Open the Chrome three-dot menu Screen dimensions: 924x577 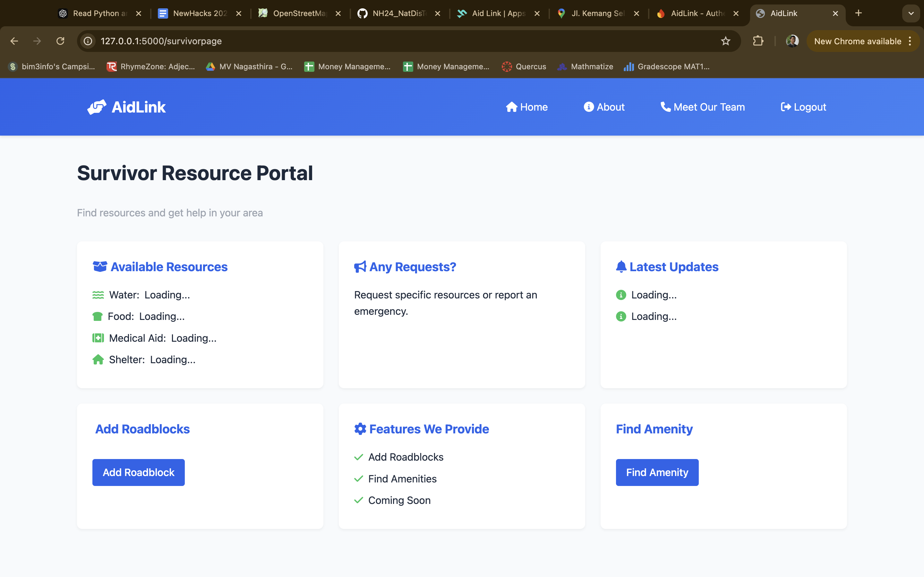pyautogui.click(x=910, y=41)
